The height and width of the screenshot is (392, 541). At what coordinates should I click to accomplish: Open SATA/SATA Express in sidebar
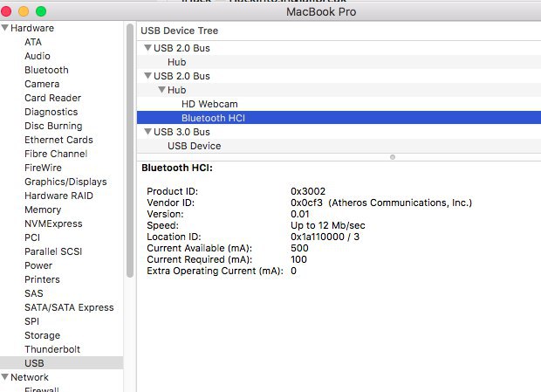[69, 307]
